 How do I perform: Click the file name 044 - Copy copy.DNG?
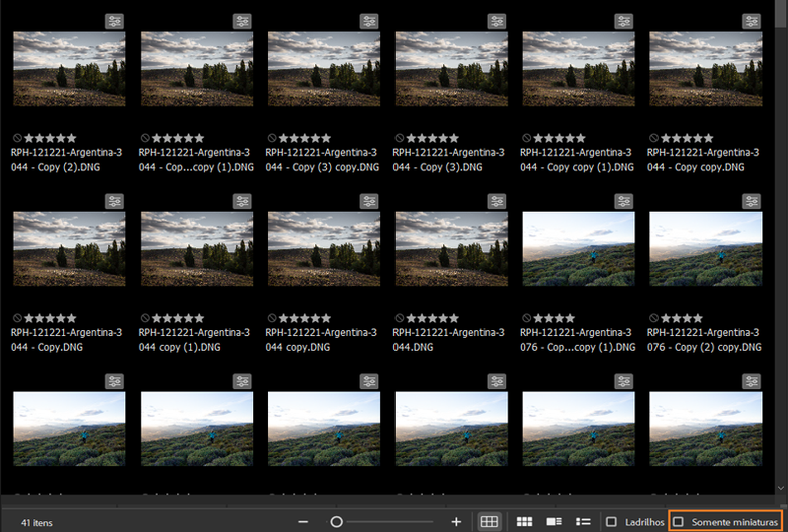tap(703, 160)
